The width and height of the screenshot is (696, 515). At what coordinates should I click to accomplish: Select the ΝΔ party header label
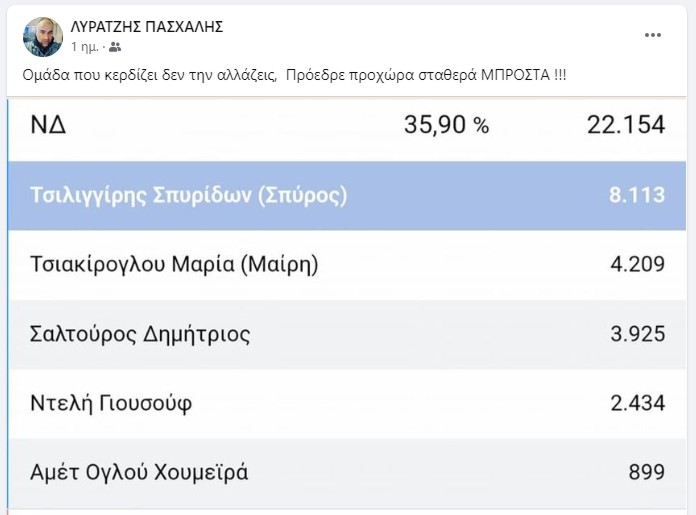click(48, 125)
